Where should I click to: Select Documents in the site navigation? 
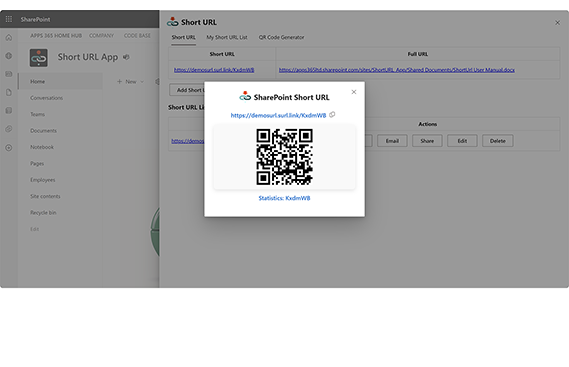43,131
